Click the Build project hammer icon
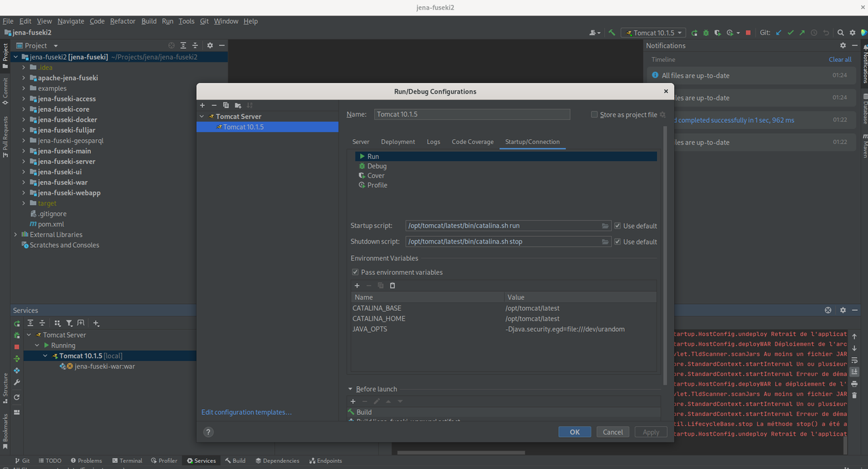The height and width of the screenshot is (469, 868). 612,33
